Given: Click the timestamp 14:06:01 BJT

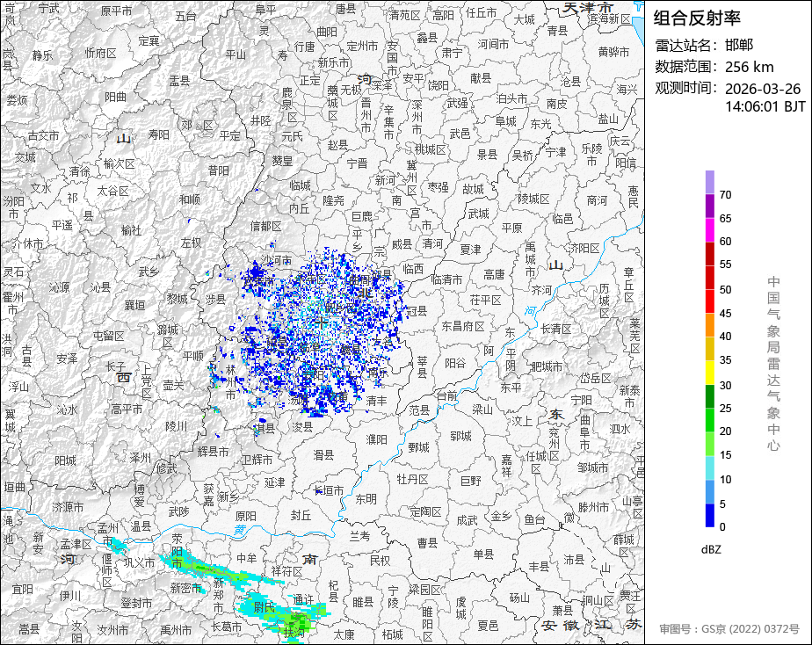Looking at the screenshot, I should coord(765,106).
